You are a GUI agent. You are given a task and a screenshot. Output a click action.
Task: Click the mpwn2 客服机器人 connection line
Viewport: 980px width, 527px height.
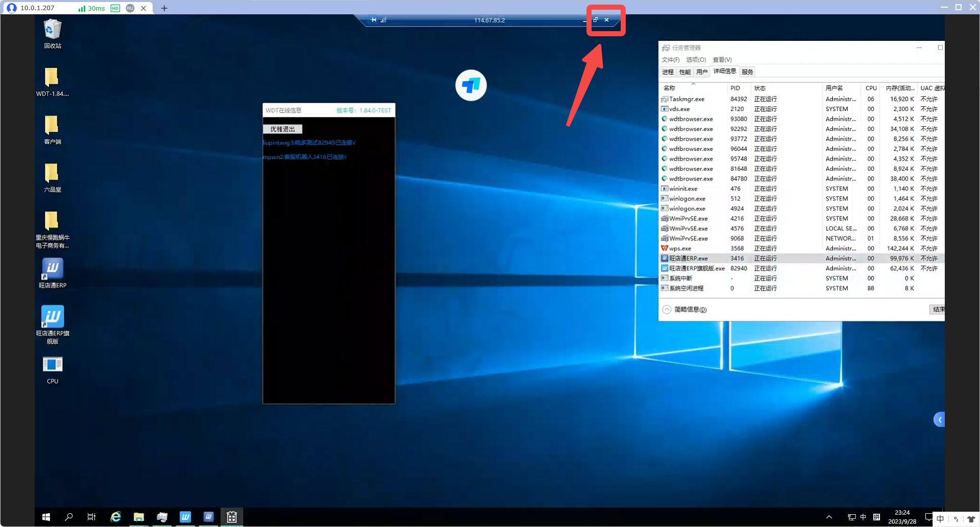(x=305, y=157)
